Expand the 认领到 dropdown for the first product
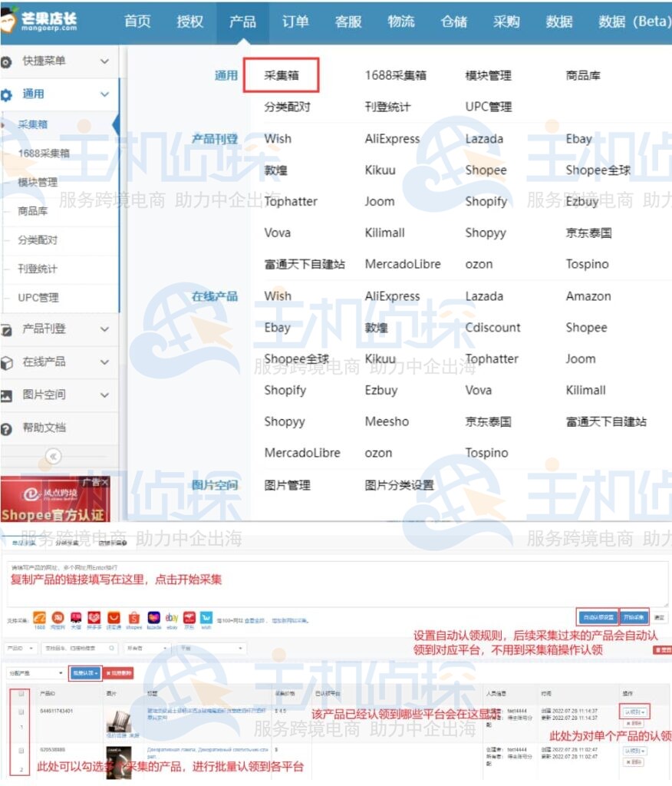The height and width of the screenshot is (786, 672). (635, 711)
